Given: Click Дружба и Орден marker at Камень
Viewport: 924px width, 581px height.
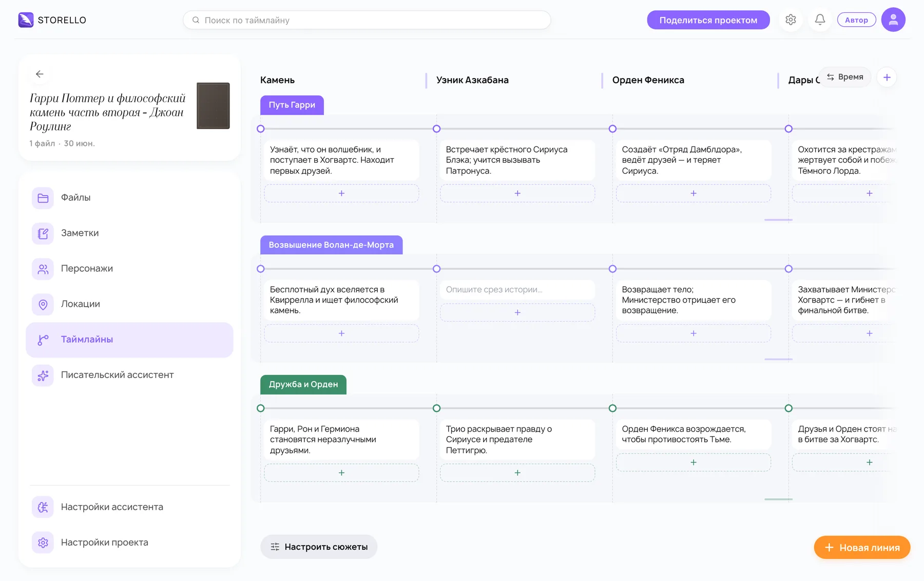Looking at the screenshot, I should click(x=261, y=408).
